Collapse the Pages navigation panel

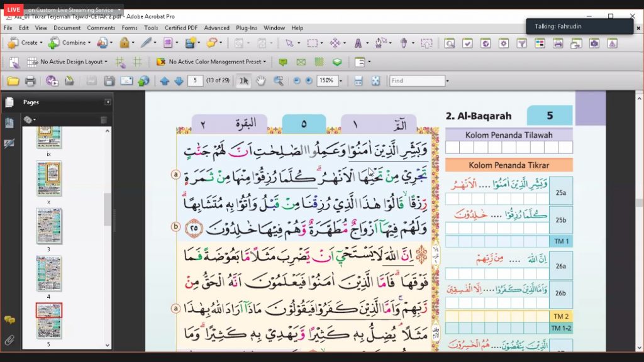point(108,102)
